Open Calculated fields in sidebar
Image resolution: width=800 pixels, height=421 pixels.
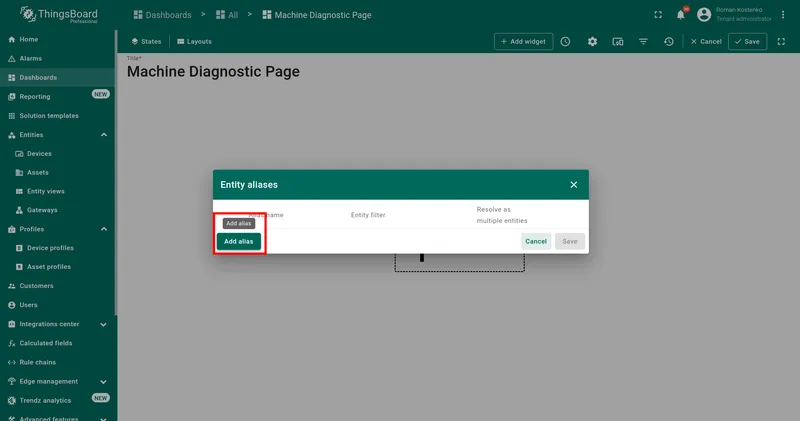pyautogui.click(x=57, y=343)
